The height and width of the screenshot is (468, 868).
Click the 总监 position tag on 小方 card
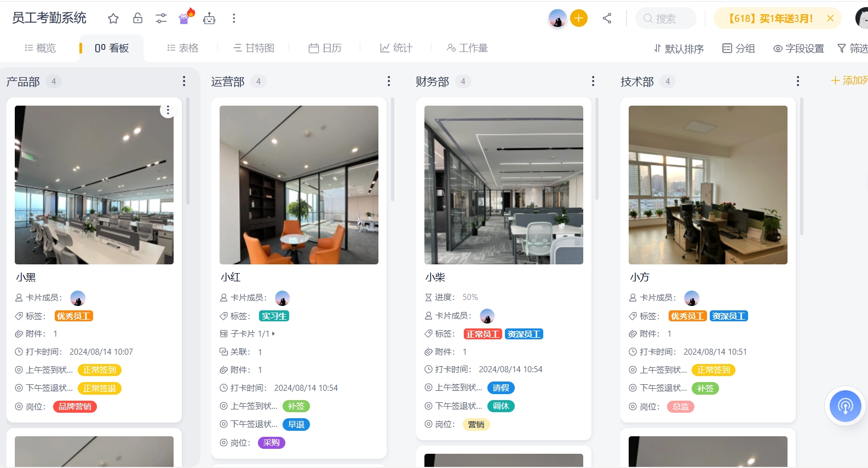pos(681,407)
